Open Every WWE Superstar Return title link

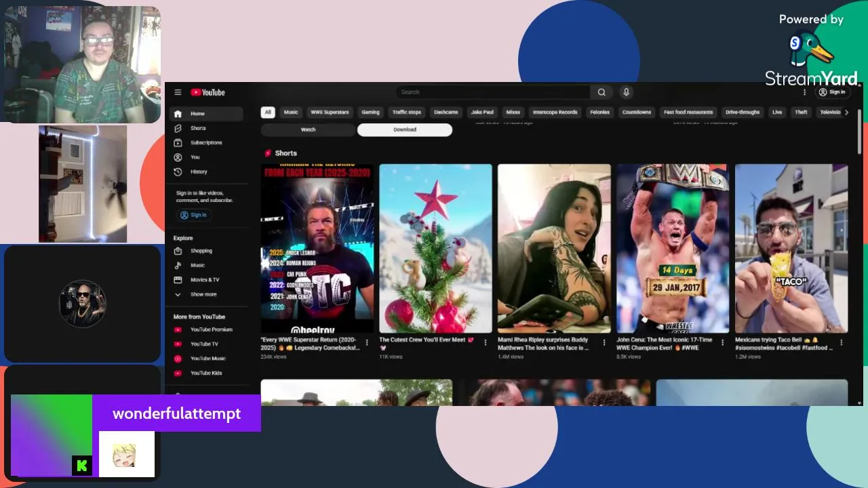[x=311, y=344]
